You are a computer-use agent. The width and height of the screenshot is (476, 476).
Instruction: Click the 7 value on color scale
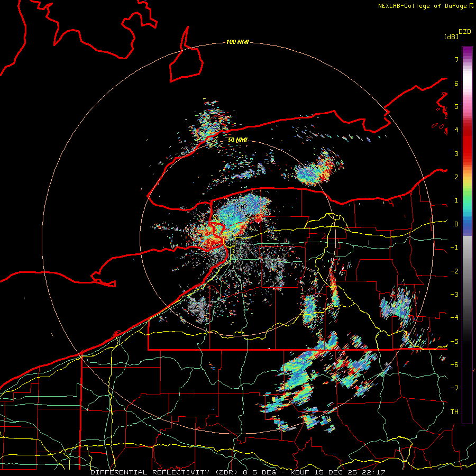click(456, 59)
